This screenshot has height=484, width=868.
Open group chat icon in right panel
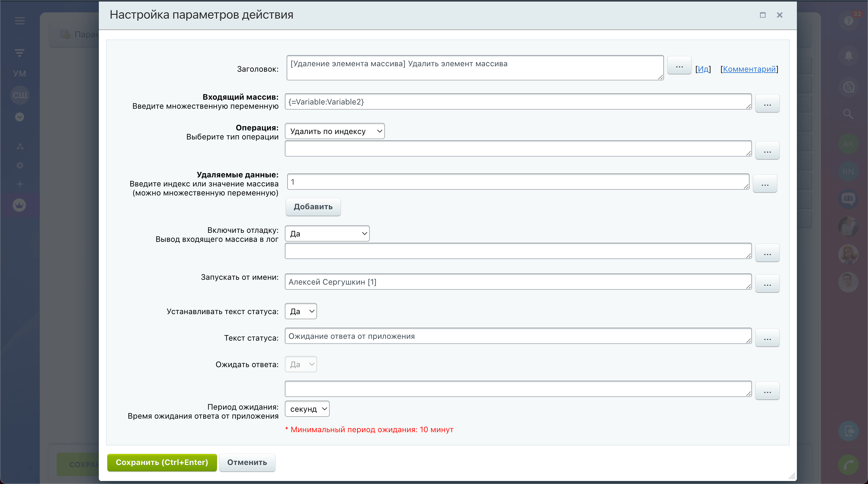848,199
